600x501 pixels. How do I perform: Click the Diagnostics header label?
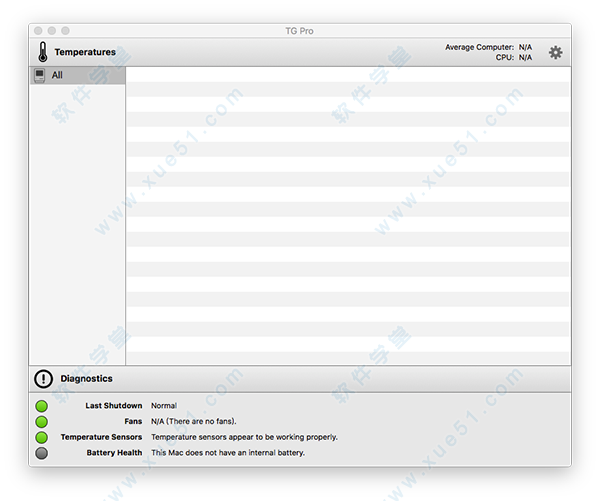tap(86, 379)
